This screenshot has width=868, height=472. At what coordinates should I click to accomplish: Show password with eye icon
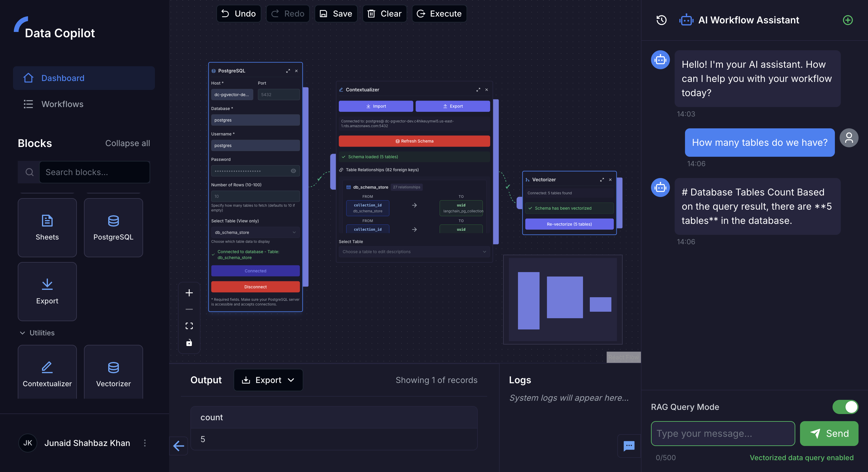293,171
